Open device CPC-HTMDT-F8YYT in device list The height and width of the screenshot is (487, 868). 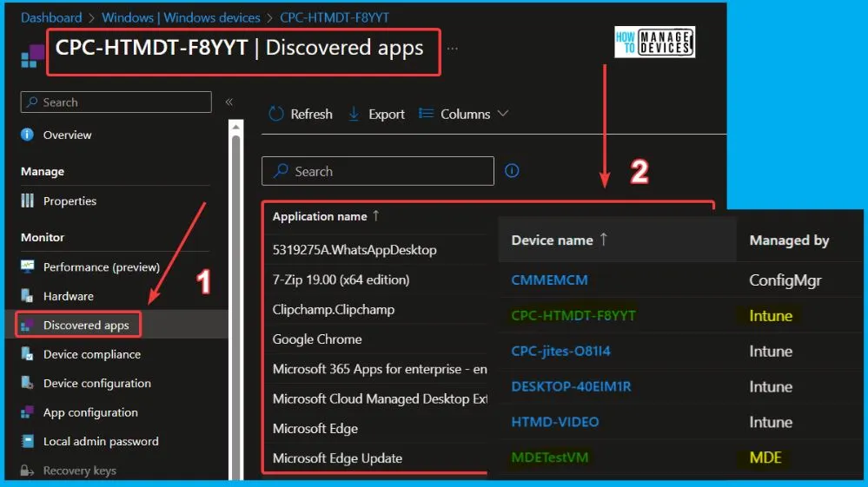coord(573,316)
